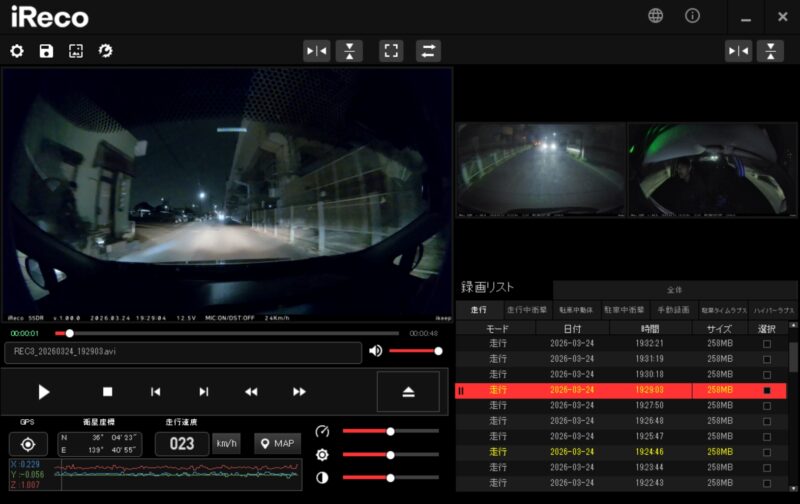Switch to the 手動録画 tab
Viewport: 800px width, 504px height.
[x=674, y=311]
